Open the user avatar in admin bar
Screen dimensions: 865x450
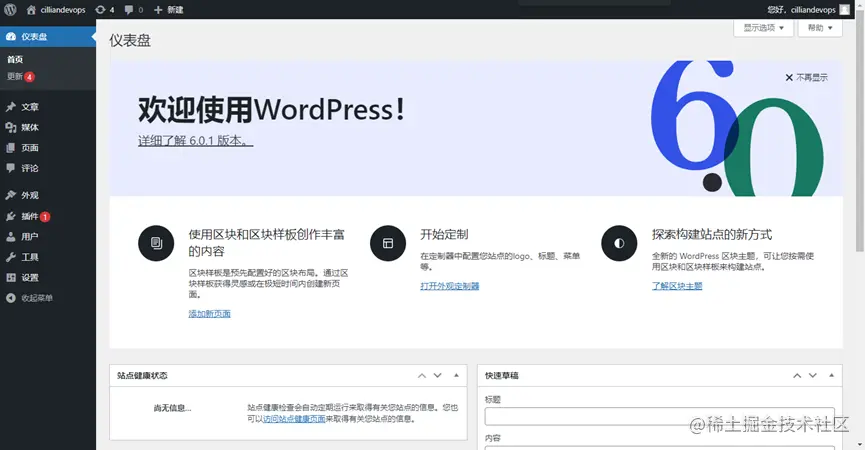click(x=845, y=10)
